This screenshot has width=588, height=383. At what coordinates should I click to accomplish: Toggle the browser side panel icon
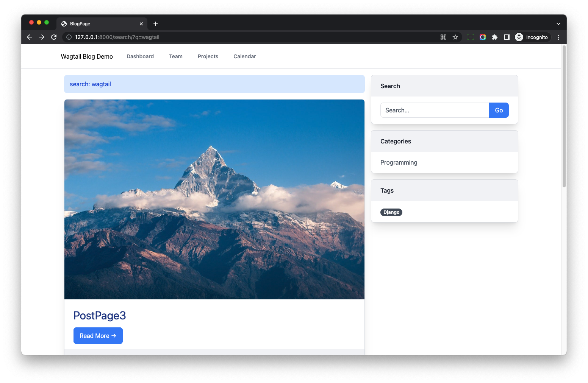pos(507,37)
